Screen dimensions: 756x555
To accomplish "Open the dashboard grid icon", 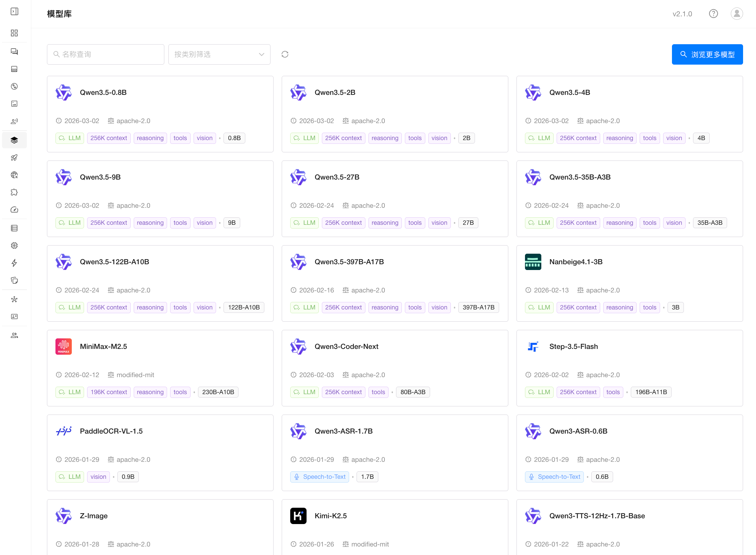I will tap(14, 33).
